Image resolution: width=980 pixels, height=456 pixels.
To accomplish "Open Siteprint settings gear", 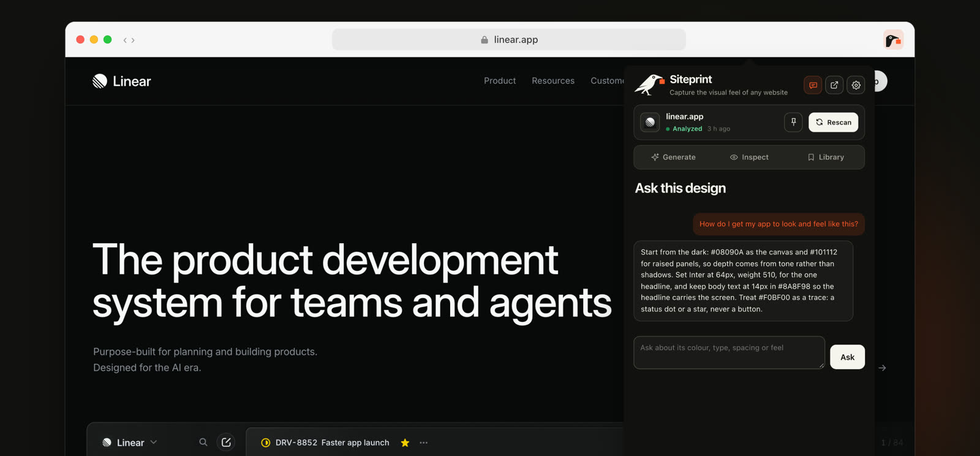I will 856,85.
